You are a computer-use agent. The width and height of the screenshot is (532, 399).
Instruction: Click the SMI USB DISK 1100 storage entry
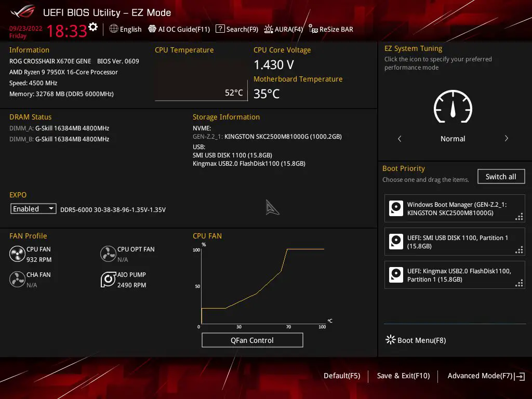click(232, 155)
